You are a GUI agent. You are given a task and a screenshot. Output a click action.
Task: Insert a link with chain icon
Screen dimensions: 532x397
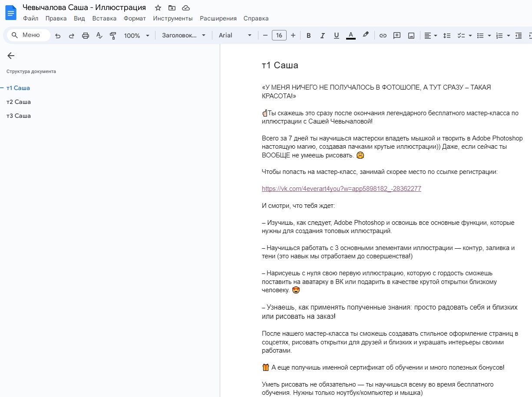(383, 36)
